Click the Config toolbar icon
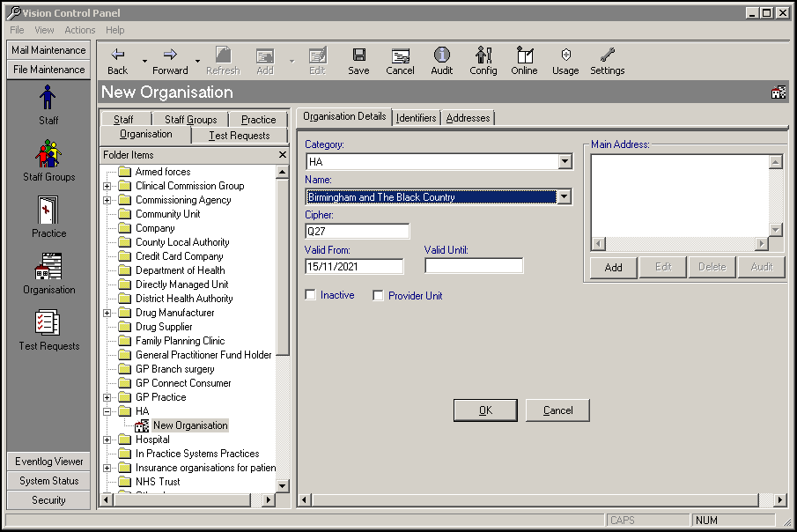The height and width of the screenshot is (532, 797). pyautogui.click(x=483, y=55)
